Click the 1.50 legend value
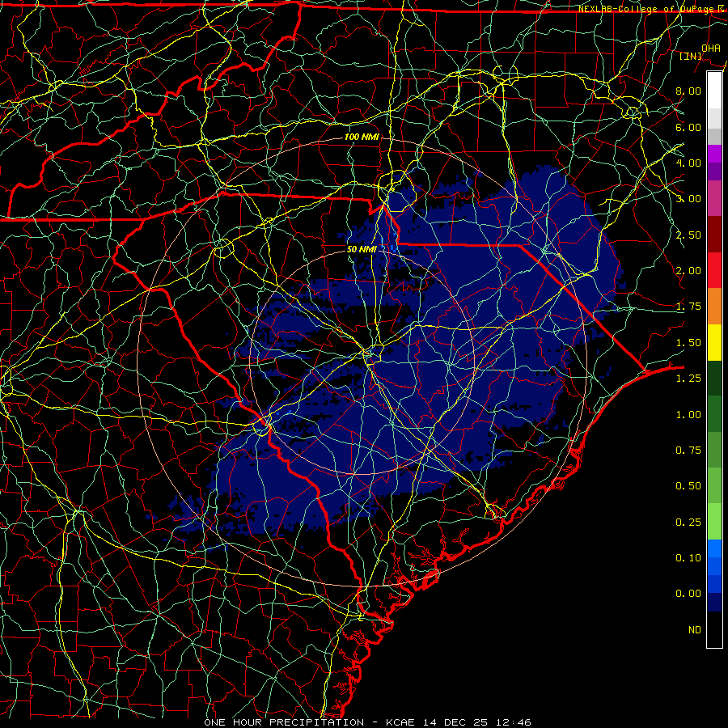 (x=688, y=343)
